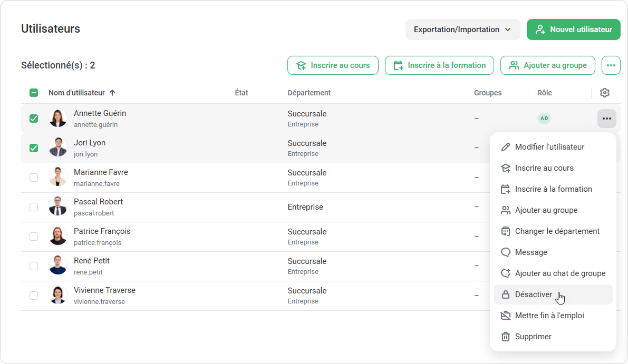This screenshot has width=628, height=364.
Task: Open Vivienne Traverse's user name link
Action: pos(104,290)
